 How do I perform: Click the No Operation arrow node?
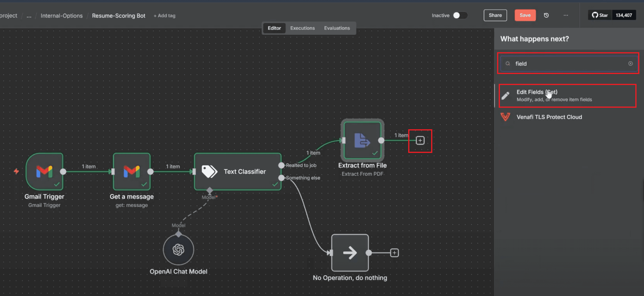[x=350, y=253]
